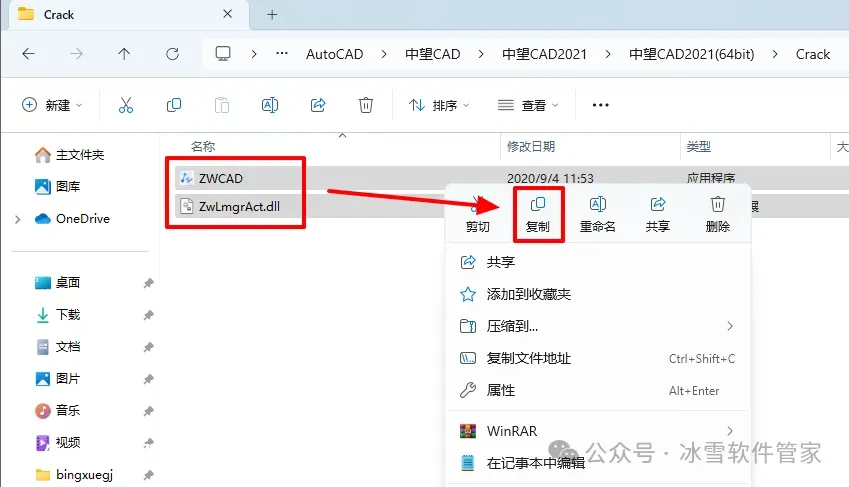
Task: Click the Crack breadcrumb segment
Action: [812, 54]
